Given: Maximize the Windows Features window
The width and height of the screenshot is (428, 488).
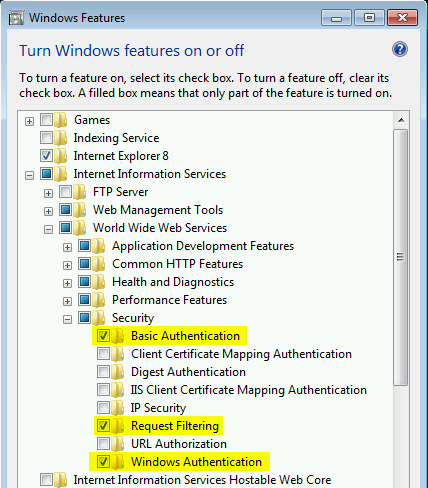Looking at the screenshot, I should (369, 18).
